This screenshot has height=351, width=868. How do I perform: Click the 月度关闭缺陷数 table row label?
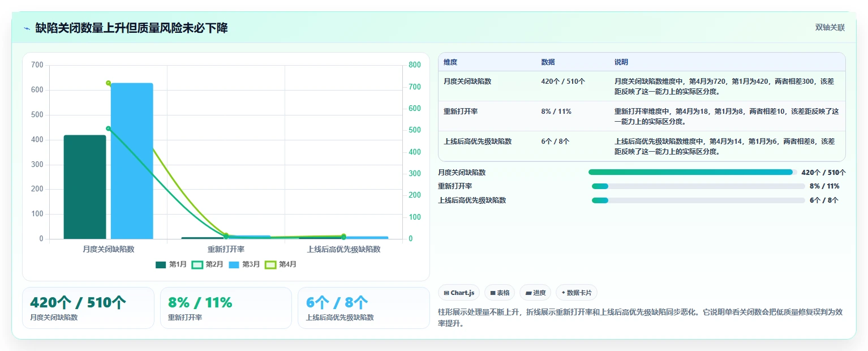click(x=467, y=82)
